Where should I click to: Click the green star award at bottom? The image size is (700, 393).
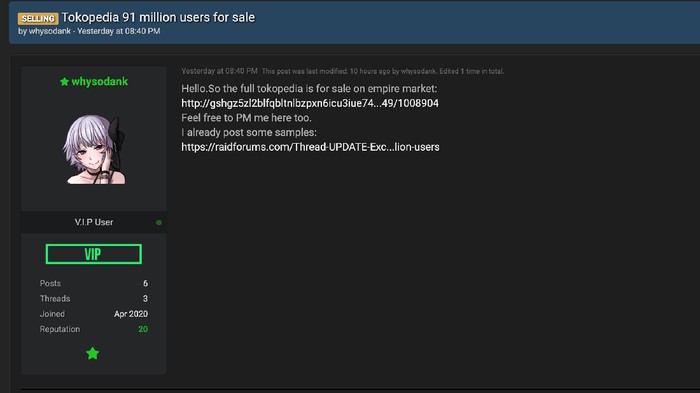92,353
